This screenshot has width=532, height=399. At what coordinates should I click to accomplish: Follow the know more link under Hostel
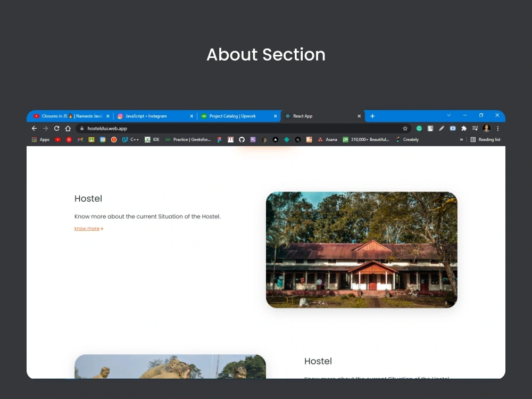pyautogui.click(x=88, y=228)
